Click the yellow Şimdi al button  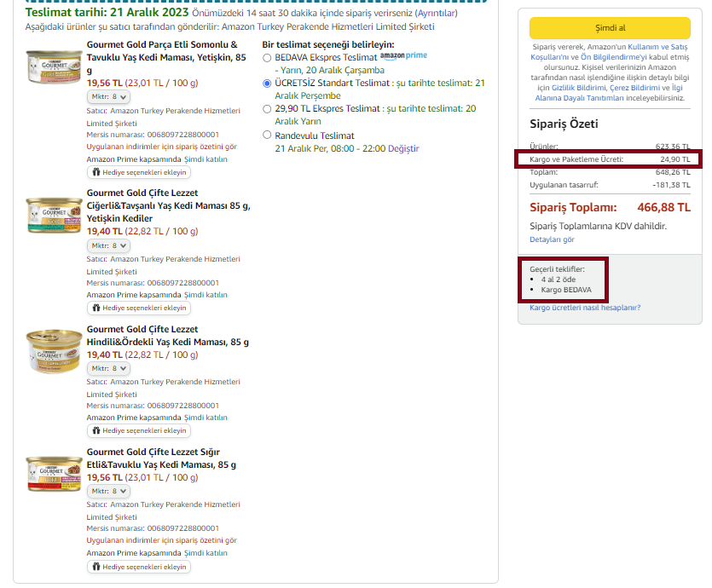610,28
